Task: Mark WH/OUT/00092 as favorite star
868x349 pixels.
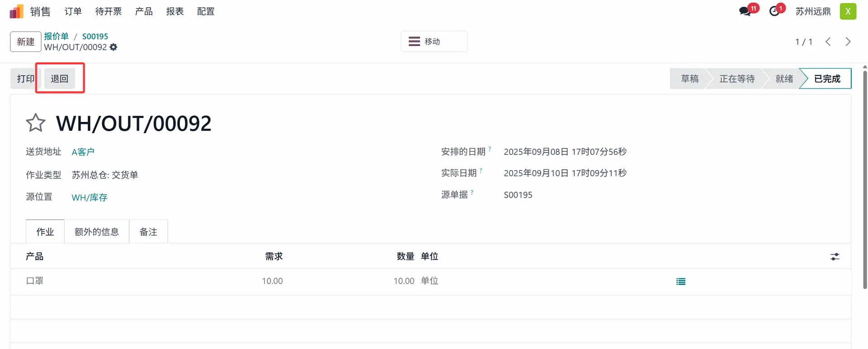Action: (x=36, y=123)
